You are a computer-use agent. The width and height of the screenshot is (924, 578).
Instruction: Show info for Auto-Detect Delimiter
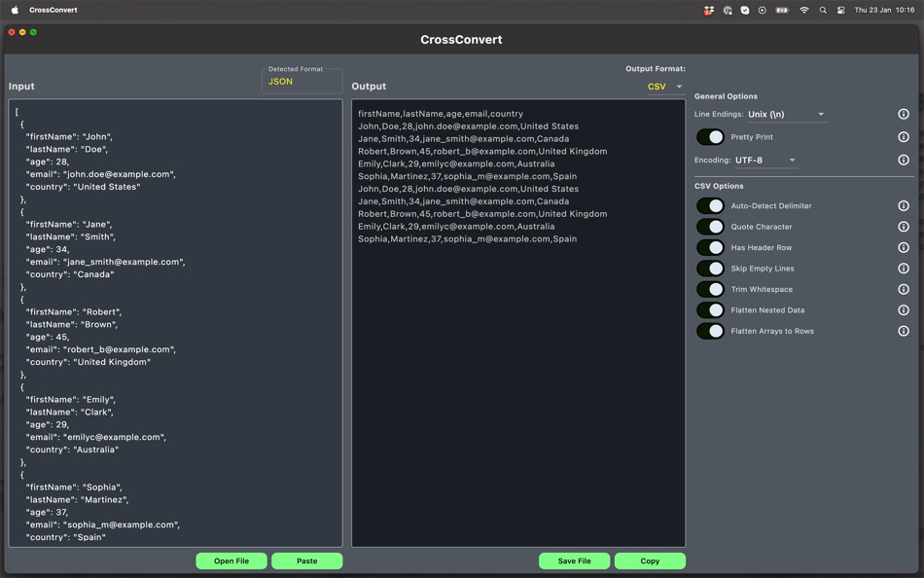pos(903,206)
